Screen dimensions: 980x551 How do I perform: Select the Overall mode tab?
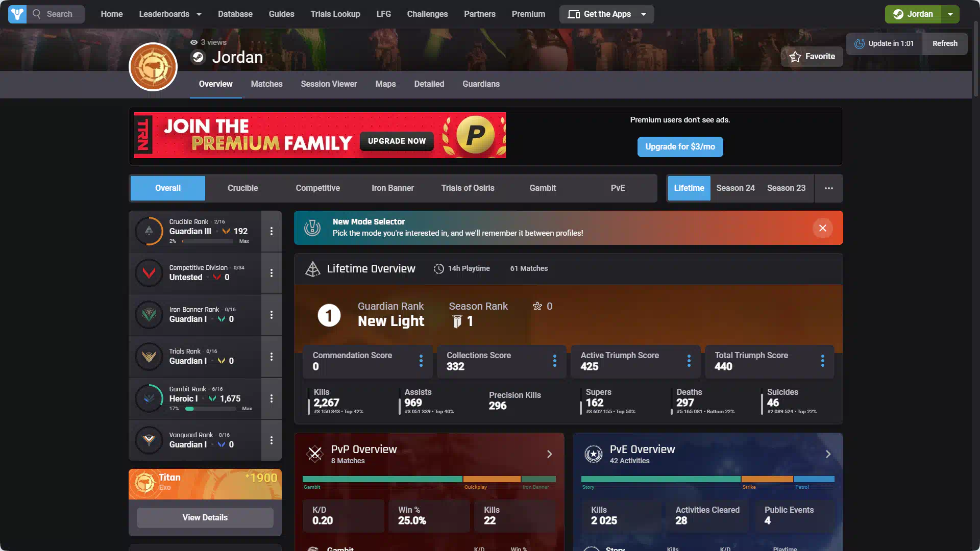168,188
